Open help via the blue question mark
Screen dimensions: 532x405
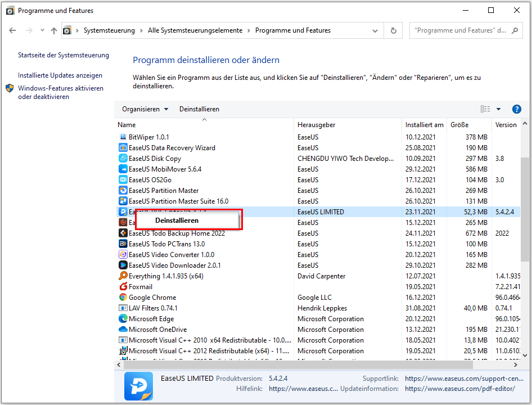point(516,109)
